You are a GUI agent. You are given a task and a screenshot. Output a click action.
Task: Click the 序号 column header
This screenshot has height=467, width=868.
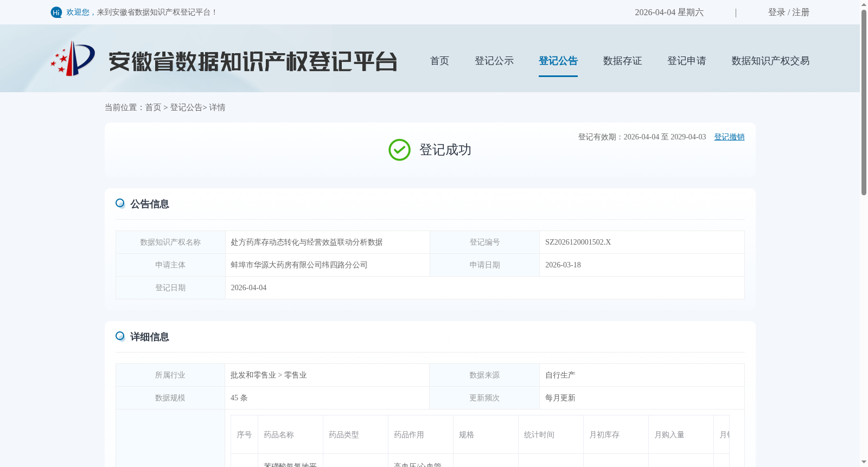pyautogui.click(x=244, y=435)
